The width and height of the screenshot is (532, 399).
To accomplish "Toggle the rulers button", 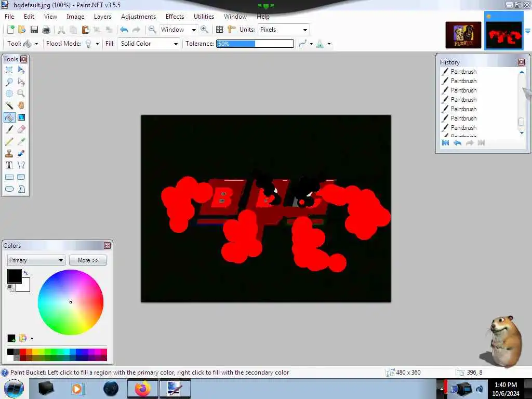I will [x=231, y=30].
